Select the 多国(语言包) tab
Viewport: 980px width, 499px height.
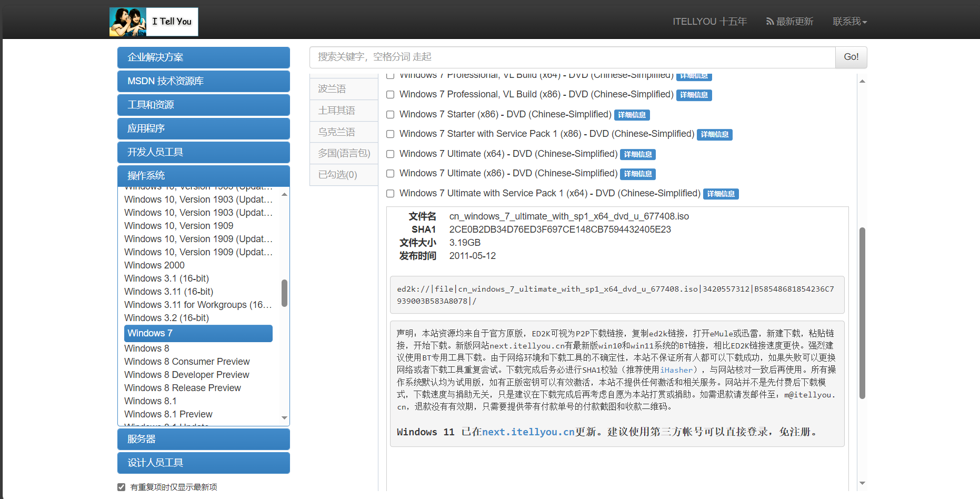344,153
